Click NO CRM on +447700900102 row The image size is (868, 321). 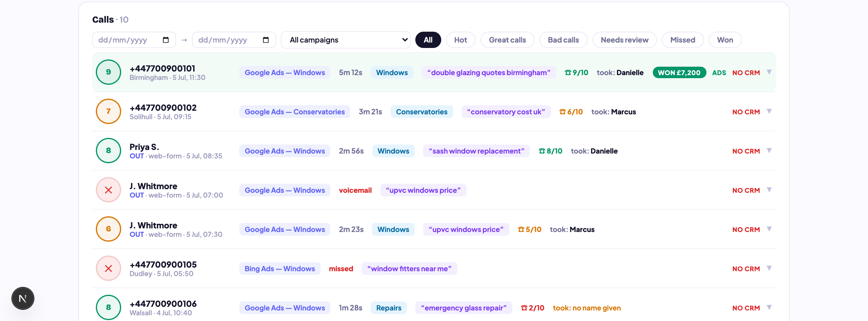click(x=746, y=112)
